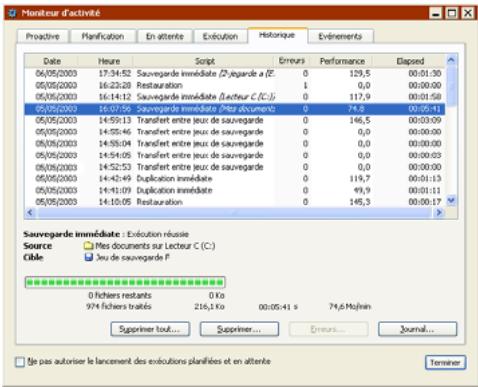
Task: Select the 14:55:04 Transfert entre jeux row
Action: pyautogui.click(x=235, y=144)
